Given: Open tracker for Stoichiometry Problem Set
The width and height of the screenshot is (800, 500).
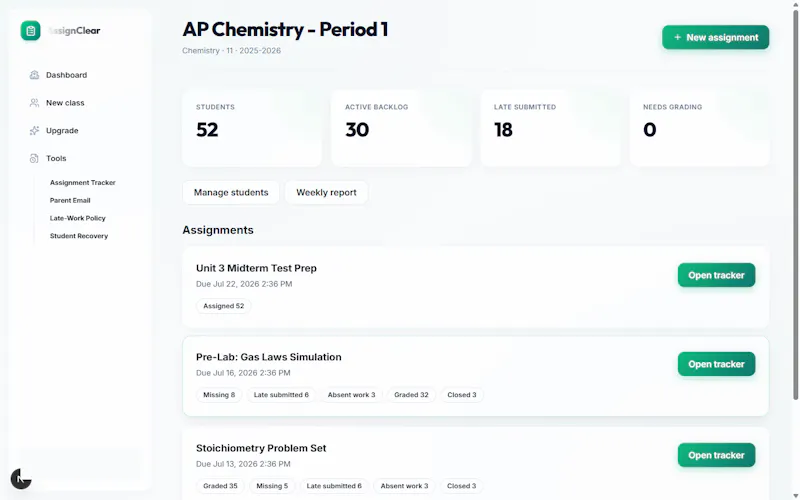Looking at the screenshot, I should click(716, 455).
